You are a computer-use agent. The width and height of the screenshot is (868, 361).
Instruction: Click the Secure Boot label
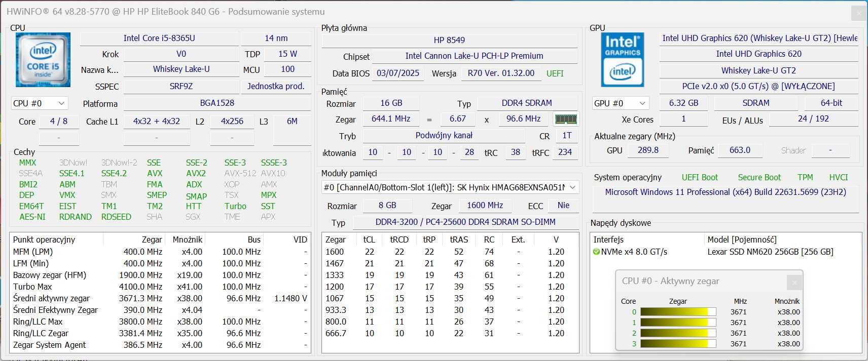[x=759, y=178]
